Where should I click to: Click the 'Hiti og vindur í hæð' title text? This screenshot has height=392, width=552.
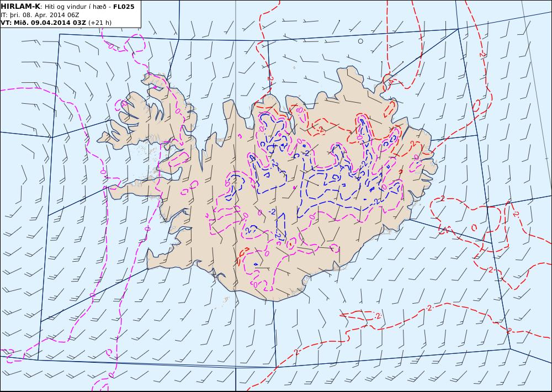point(75,7)
